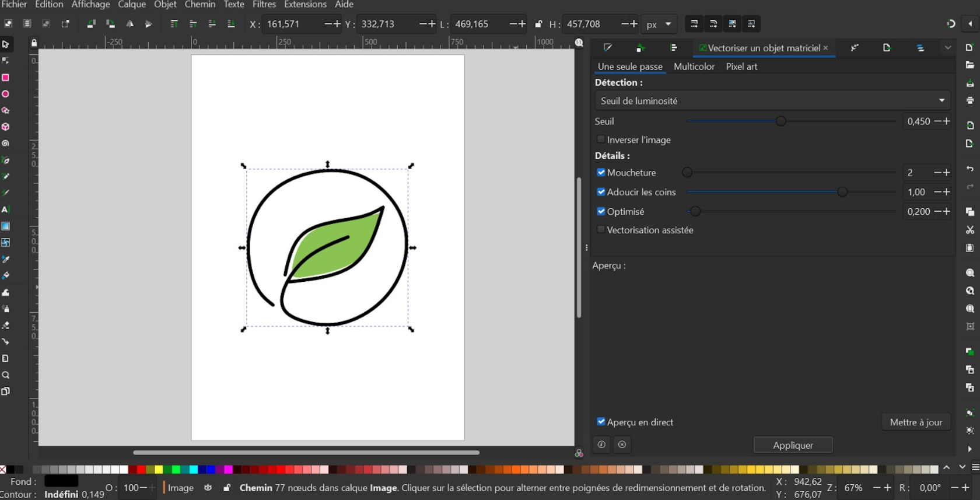The image size is (980, 500).
Task: Click the black Fond fill swatch
Action: pos(61,481)
